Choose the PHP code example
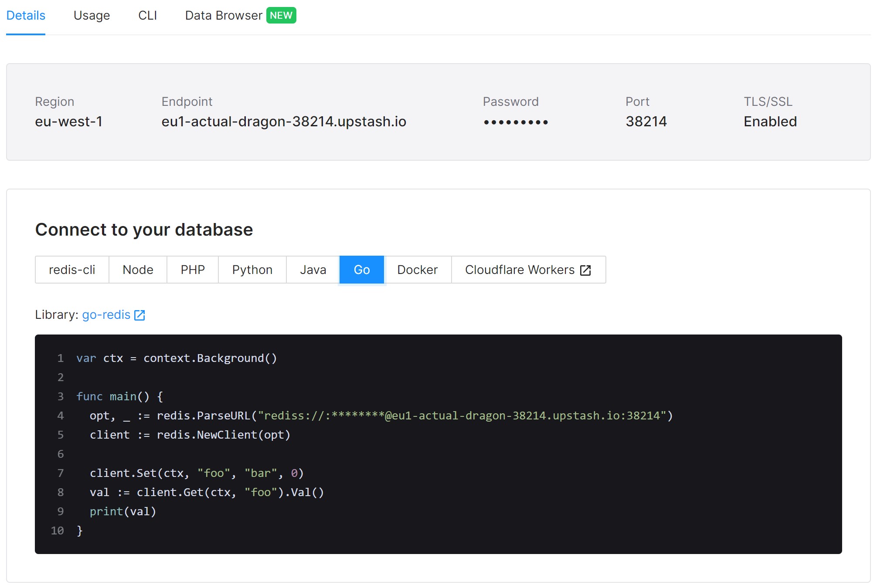This screenshot has width=877, height=588. point(193,270)
